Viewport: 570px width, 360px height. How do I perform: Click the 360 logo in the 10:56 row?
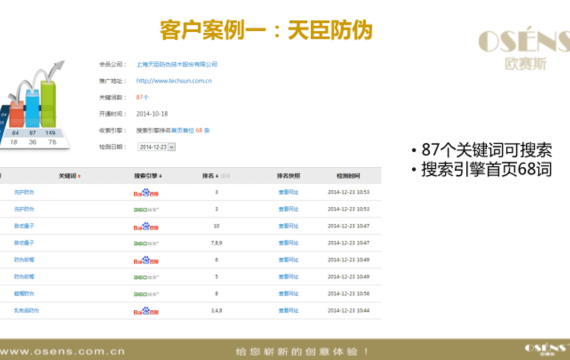point(146,294)
